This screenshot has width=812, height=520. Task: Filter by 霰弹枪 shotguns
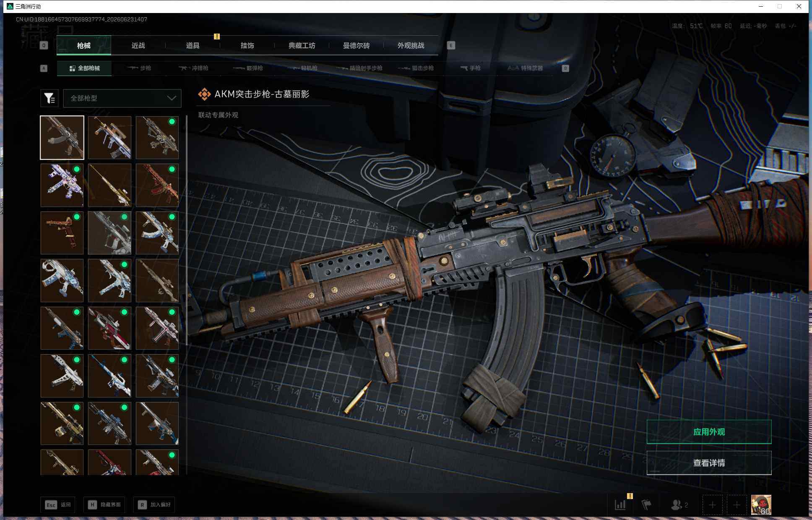[248, 68]
